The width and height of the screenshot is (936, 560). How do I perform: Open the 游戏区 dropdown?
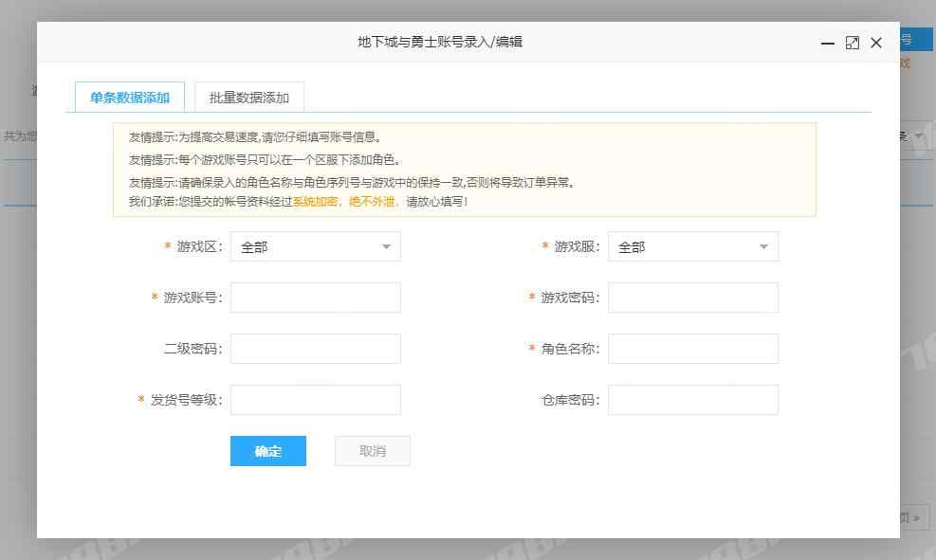tap(315, 246)
